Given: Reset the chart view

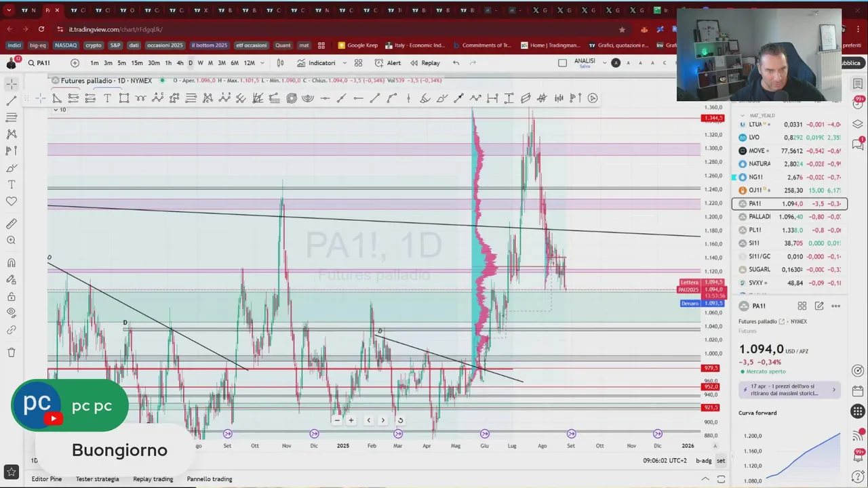Looking at the screenshot, I should click(400, 420).
